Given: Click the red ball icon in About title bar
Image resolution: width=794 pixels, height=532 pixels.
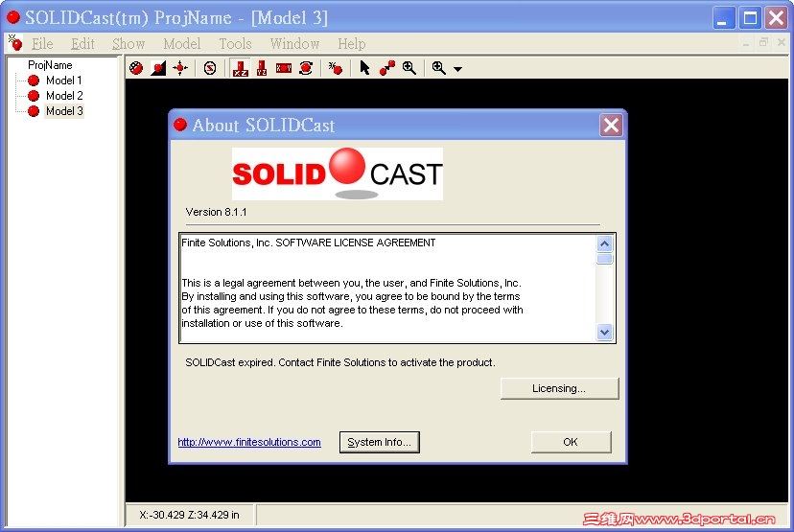Looking at the screenshot, I should click(x=179, y=125).
